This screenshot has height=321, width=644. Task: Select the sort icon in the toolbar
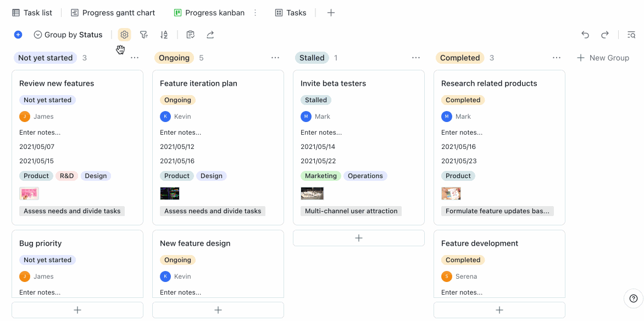(x=164, y=34)
